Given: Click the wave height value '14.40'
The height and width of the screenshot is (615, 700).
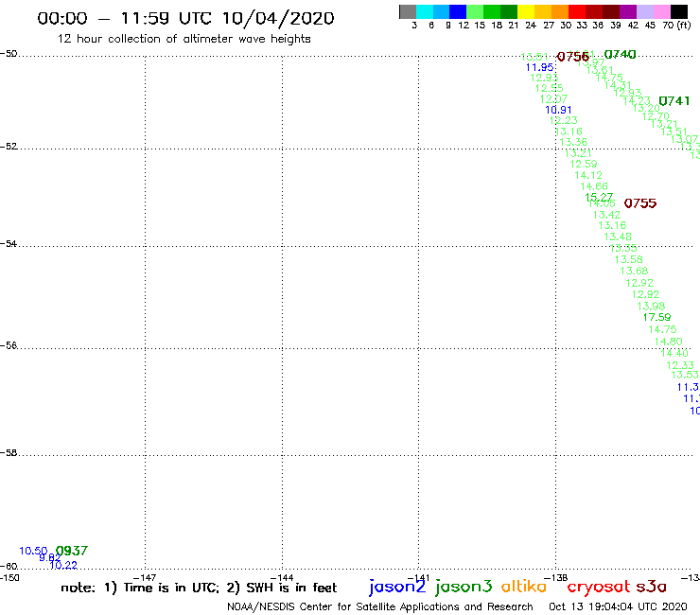Looking at the screenshot, I should point(674,353).
